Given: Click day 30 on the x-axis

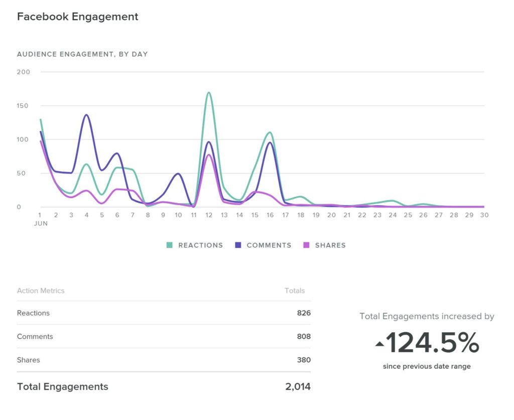Looking at the screenshot, I should pyautogui.click(x=484, y=215).
